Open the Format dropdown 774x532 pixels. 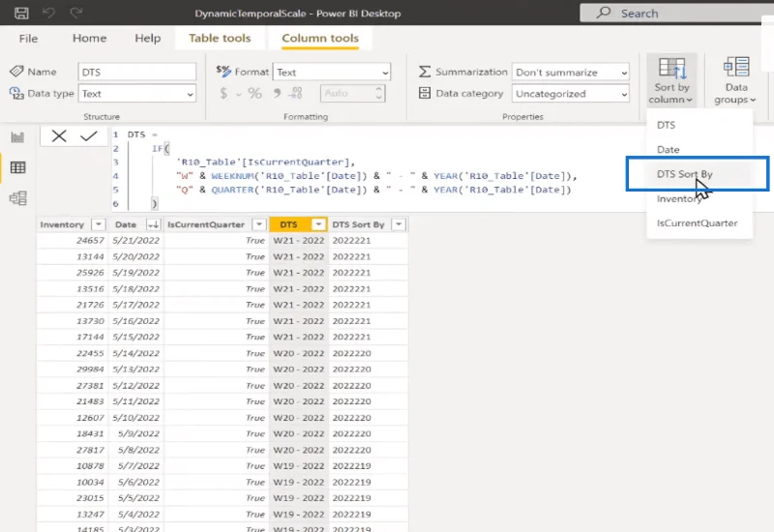coord(331,72)
